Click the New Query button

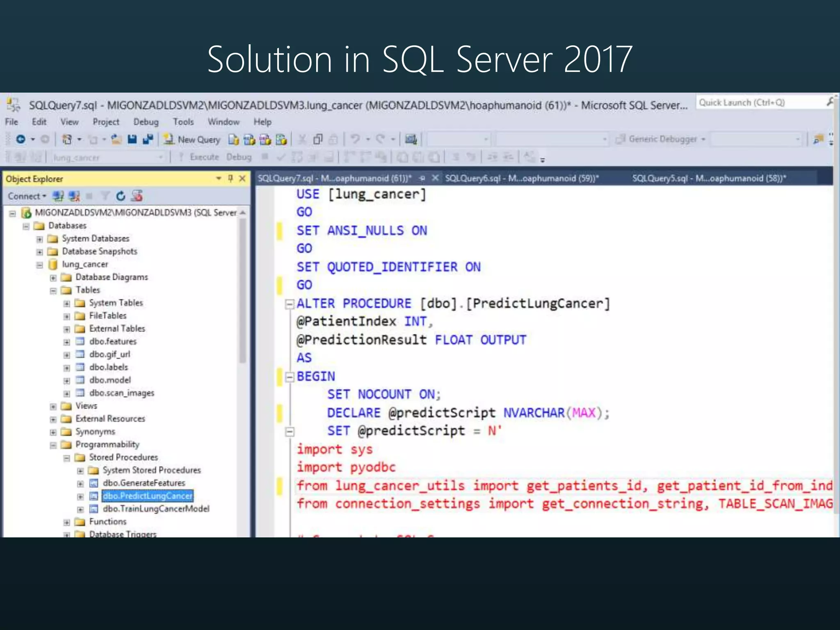click(192, 139)
